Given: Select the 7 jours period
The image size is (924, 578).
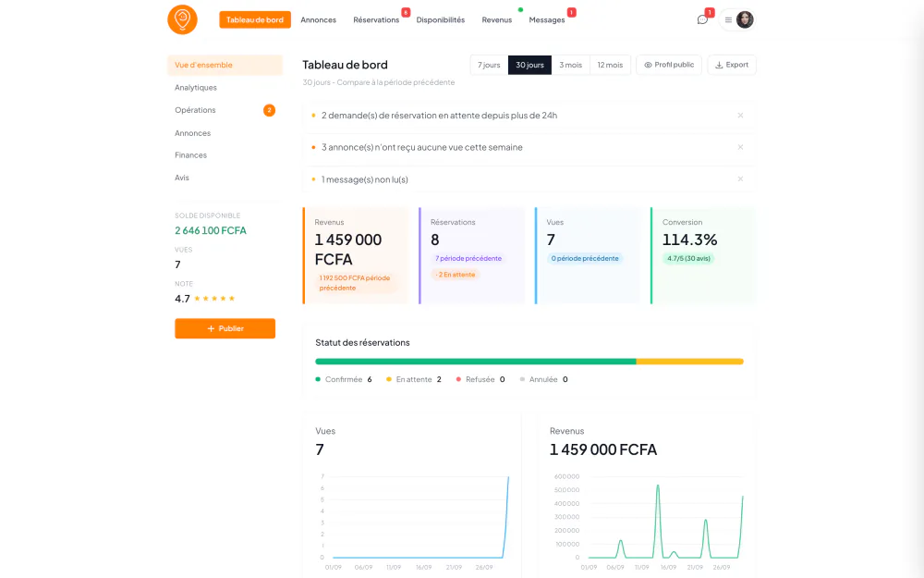Looking at the screenshot, I should click(489, 65).
